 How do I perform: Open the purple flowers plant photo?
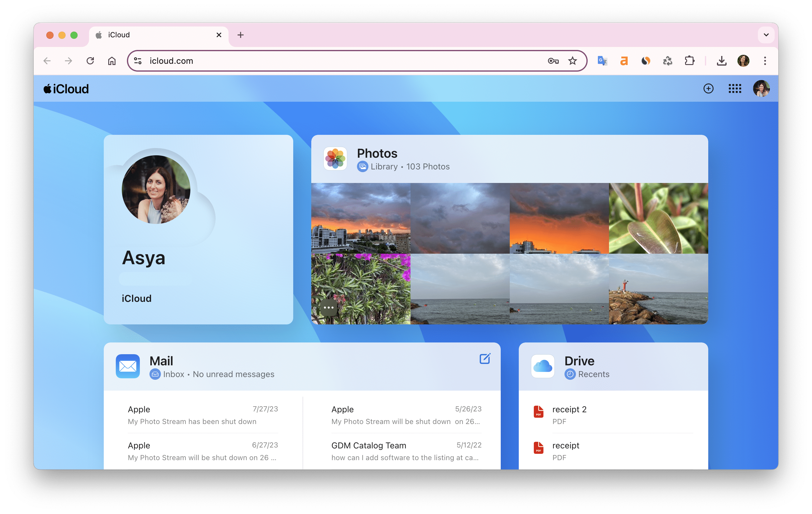tap(361, 289)
